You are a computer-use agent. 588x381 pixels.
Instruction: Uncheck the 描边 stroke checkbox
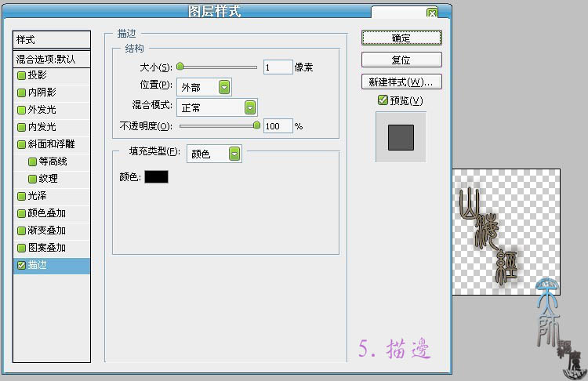pos(21,265)
